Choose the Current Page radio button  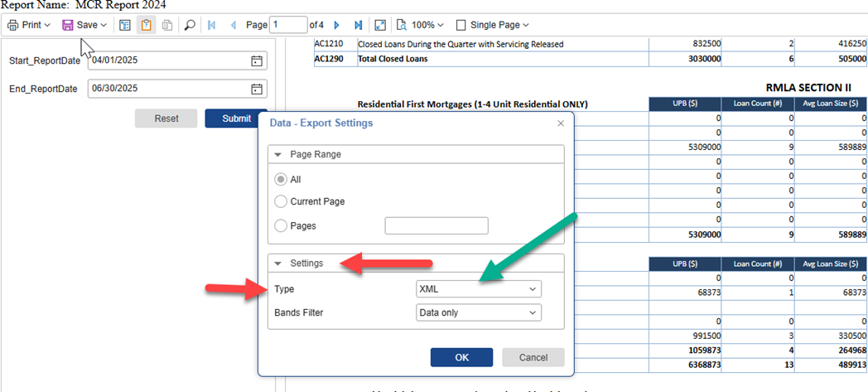pyautogui.click(x=282, y=201)
